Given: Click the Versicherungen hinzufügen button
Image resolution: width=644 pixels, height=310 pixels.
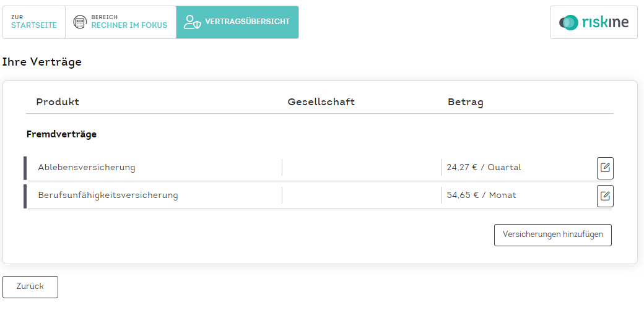Looking at the screenshot, I should [553, 235].
